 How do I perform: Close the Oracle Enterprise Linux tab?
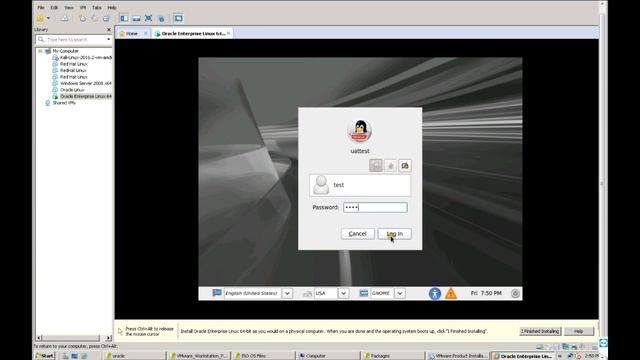coord(229,33)
